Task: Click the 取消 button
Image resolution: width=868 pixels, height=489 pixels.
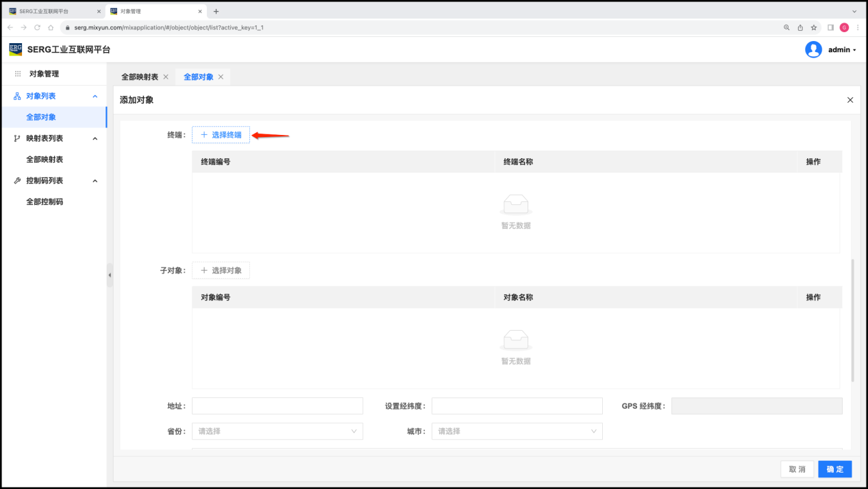Action: (797, 469)
